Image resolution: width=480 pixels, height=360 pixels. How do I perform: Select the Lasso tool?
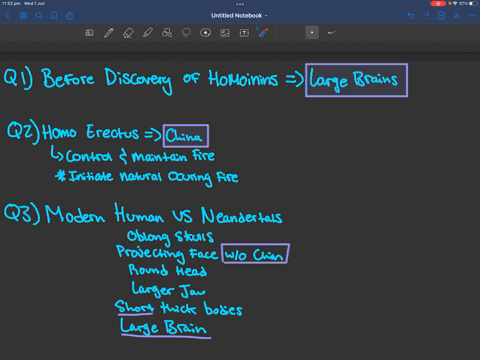186,33
